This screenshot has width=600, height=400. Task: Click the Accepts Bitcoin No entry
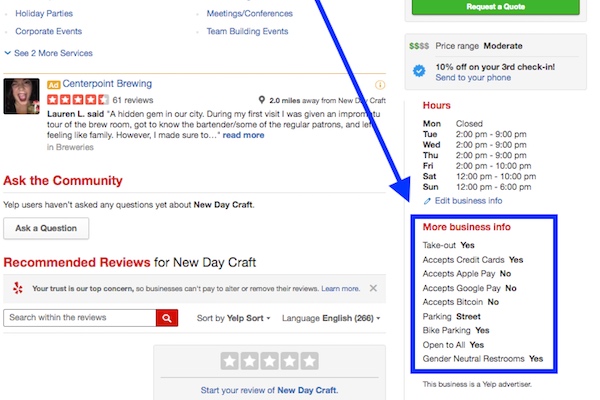pos(461,302)
